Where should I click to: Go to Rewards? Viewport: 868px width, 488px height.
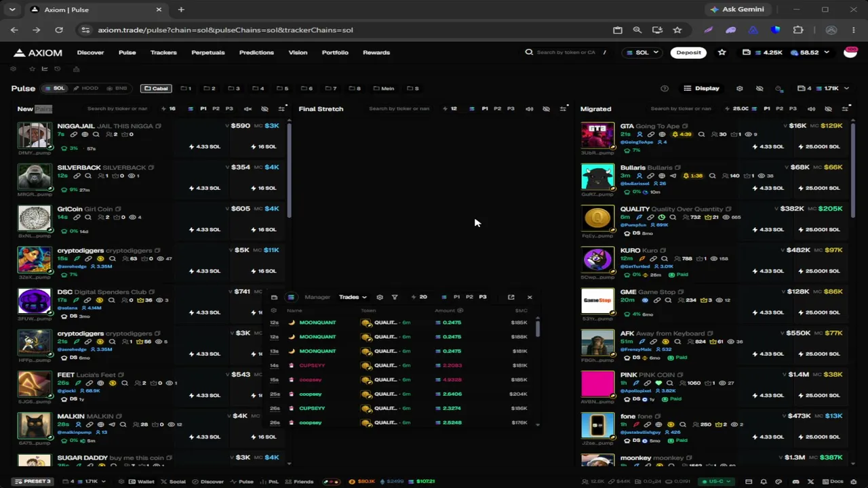376,52
